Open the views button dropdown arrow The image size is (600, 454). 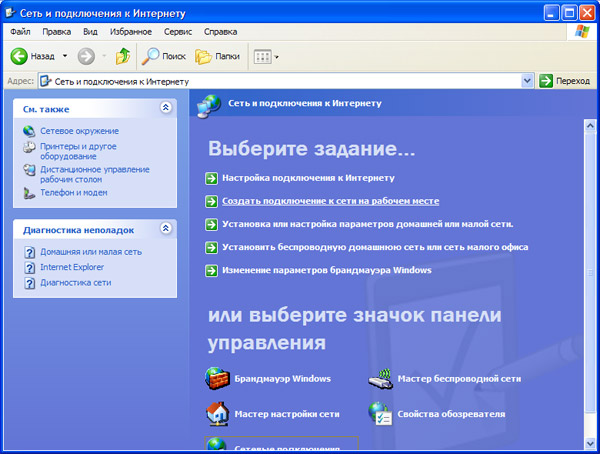coord(276,57)
